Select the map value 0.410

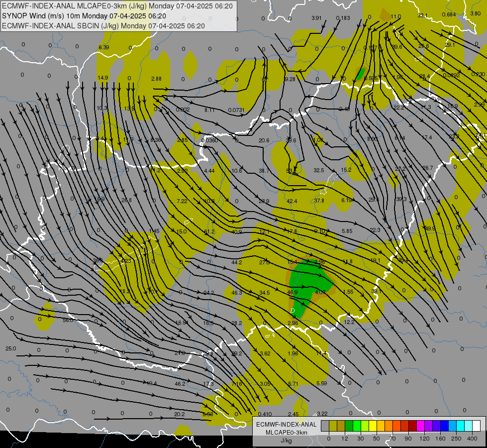(x=265, y=414)
